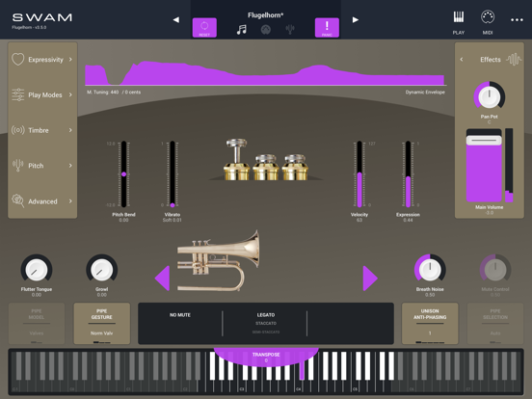
Task: Click the Expression slider
Action: click(409, 174)
